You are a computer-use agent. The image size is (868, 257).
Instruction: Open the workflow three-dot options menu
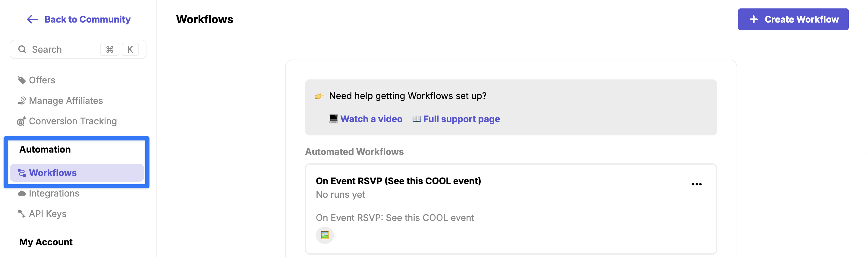[x=696, y=184]
